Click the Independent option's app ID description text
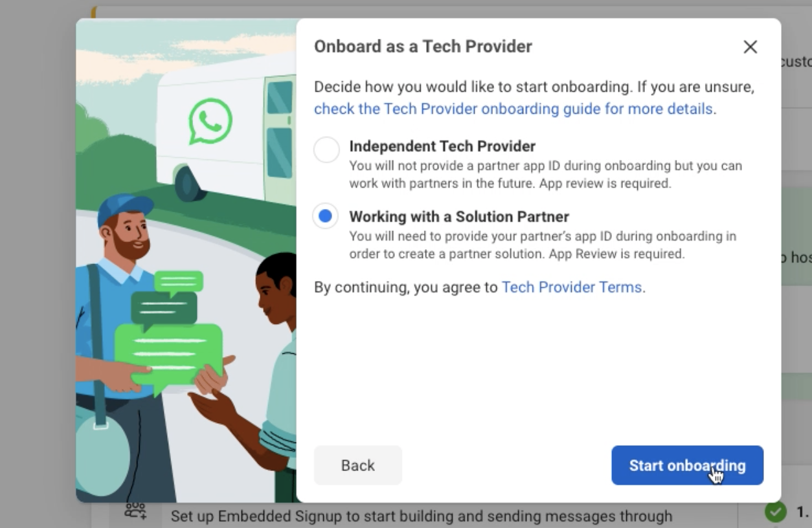812x528 pixels. [x=545, y=175]
